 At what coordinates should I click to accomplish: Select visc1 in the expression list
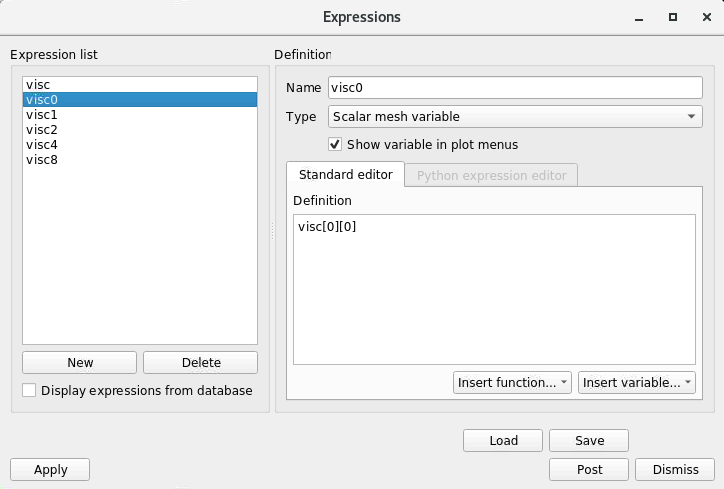140,115
